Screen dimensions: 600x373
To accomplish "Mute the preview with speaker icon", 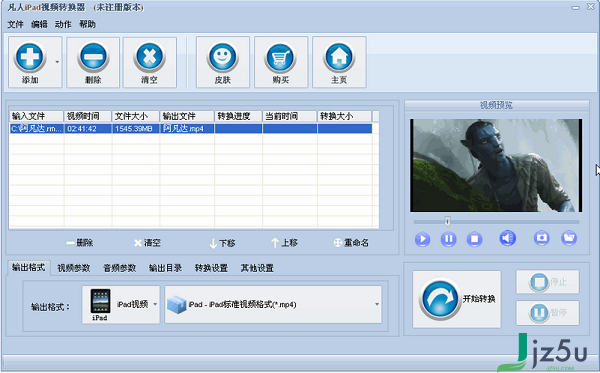I will [508, 238].
